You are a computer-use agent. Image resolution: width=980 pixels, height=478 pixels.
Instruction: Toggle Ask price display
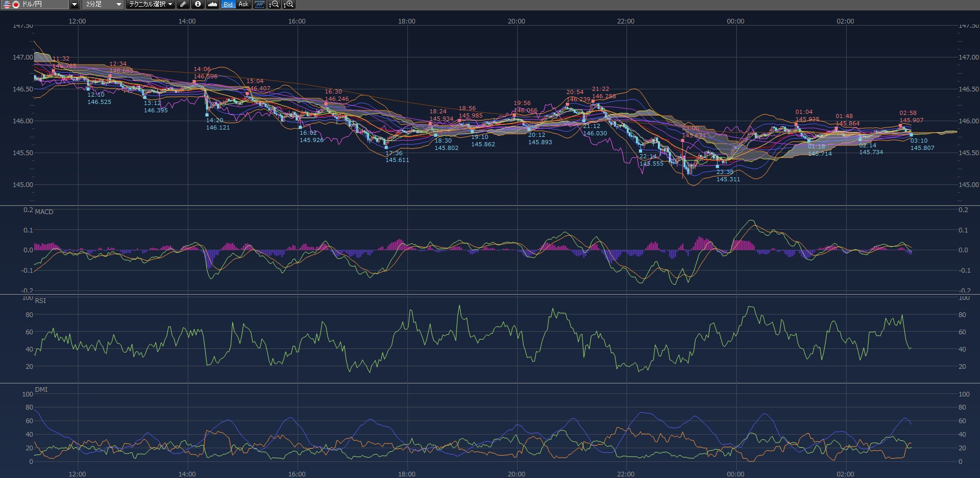(243, 4)
